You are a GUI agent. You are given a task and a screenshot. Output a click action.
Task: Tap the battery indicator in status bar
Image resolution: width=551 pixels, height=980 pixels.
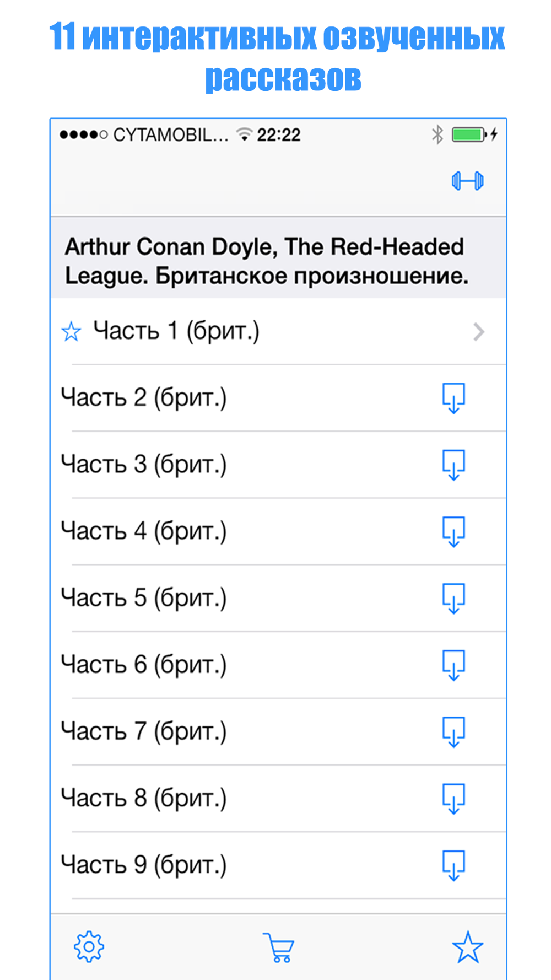tap(468, 134)
